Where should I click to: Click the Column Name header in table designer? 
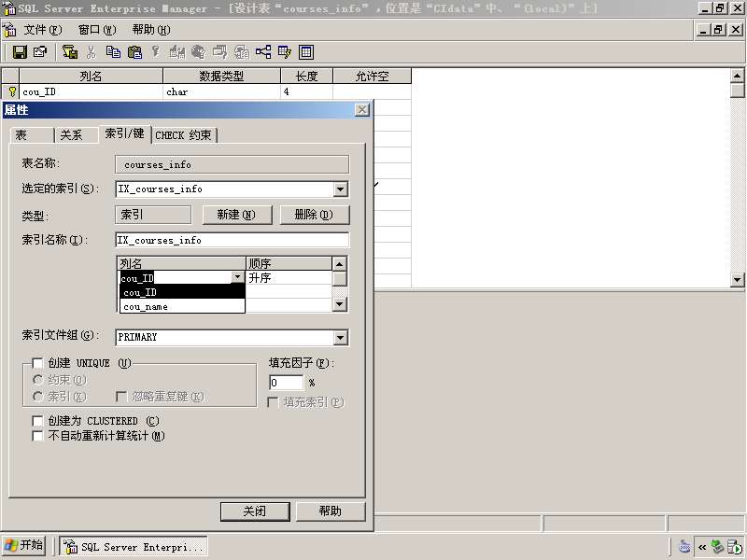[x=91, y=77]
